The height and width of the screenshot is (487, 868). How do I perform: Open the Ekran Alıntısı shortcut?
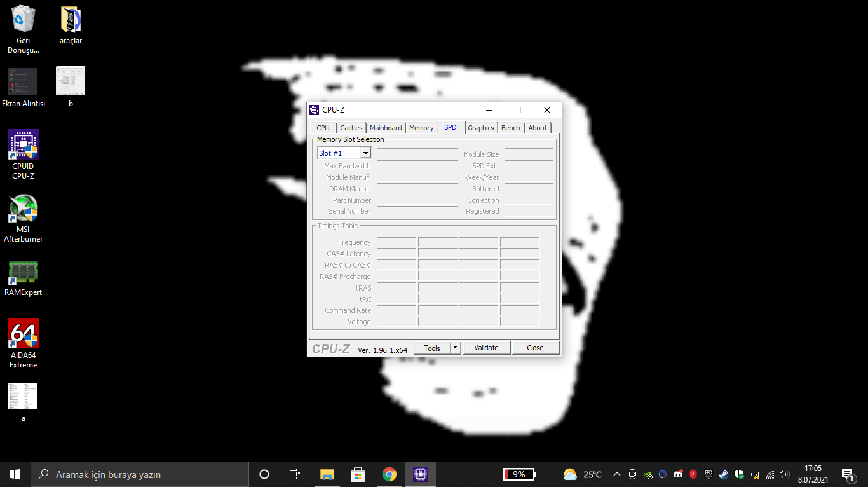coord(22,81)
